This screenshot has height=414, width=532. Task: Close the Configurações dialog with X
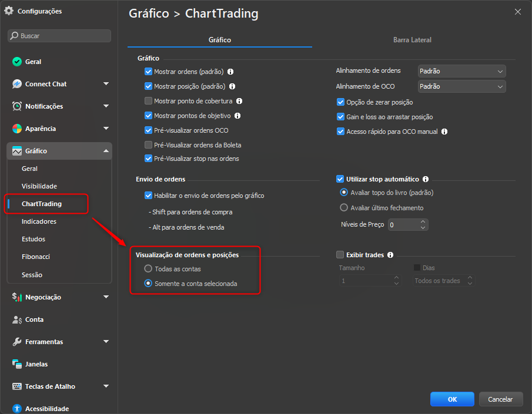tap(518, 12)
